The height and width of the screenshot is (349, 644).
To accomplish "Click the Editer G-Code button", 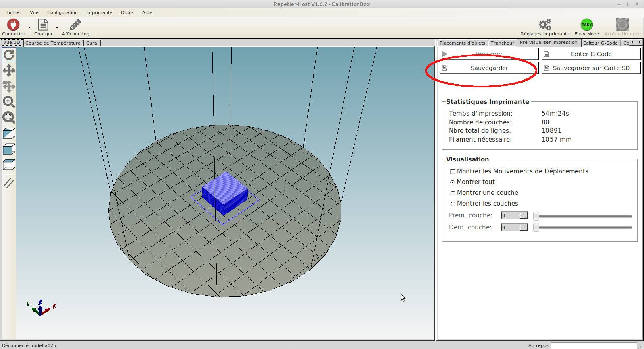I will click(x=591, y=54).
